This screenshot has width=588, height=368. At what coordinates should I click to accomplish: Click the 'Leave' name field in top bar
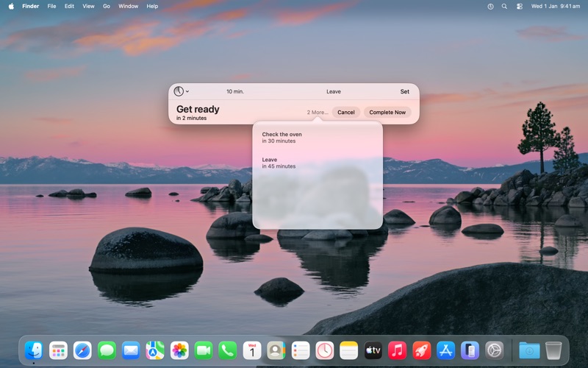[334, 91]
